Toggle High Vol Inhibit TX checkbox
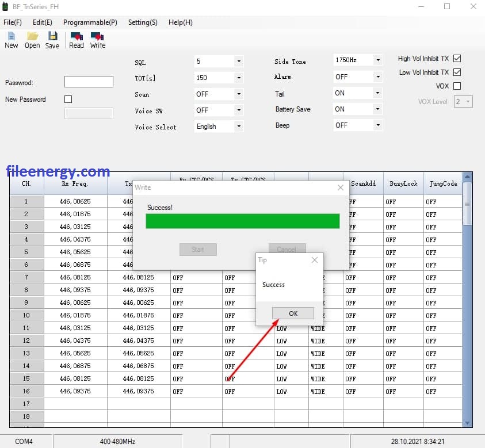The width and height of the screenshot is (485, 448). point(457,59)
